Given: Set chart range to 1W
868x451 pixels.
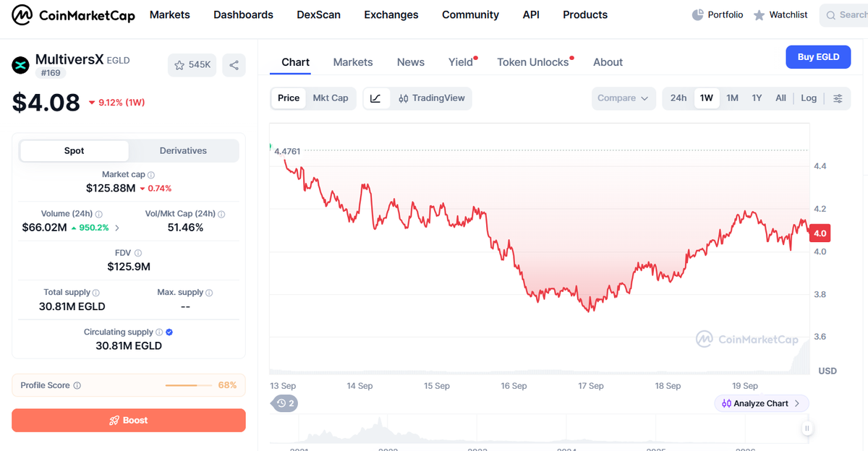Looking at the screenshot, I should point(707,98).
